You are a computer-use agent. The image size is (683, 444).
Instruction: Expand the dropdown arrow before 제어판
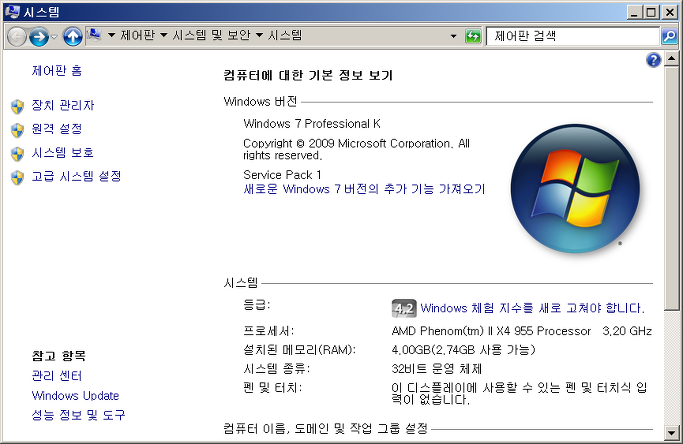(x=112, y=35)
